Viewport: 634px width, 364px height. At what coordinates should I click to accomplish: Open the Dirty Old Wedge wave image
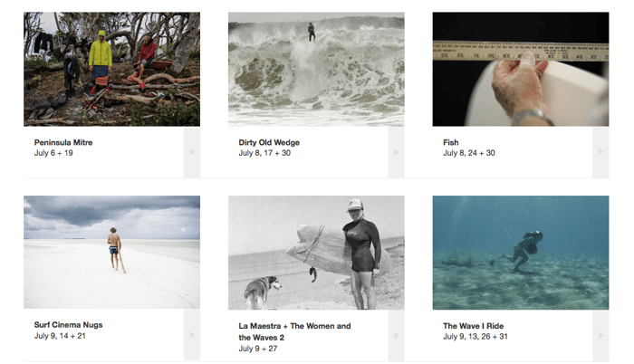tap(316, 69)
